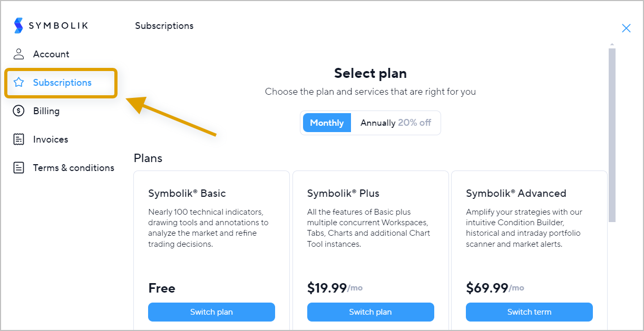This screenshot has width=644, height=331.
Task: Click the Billing dollar coin icon
Action: [19, 111]
